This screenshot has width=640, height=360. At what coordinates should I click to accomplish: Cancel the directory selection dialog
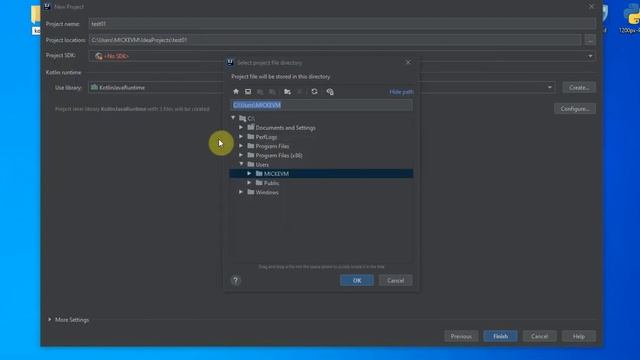(396, 280)
